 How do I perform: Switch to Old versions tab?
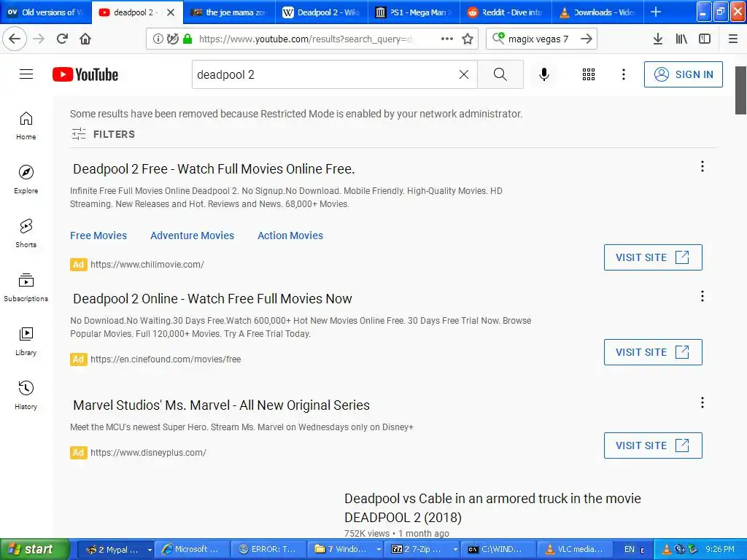45,12
